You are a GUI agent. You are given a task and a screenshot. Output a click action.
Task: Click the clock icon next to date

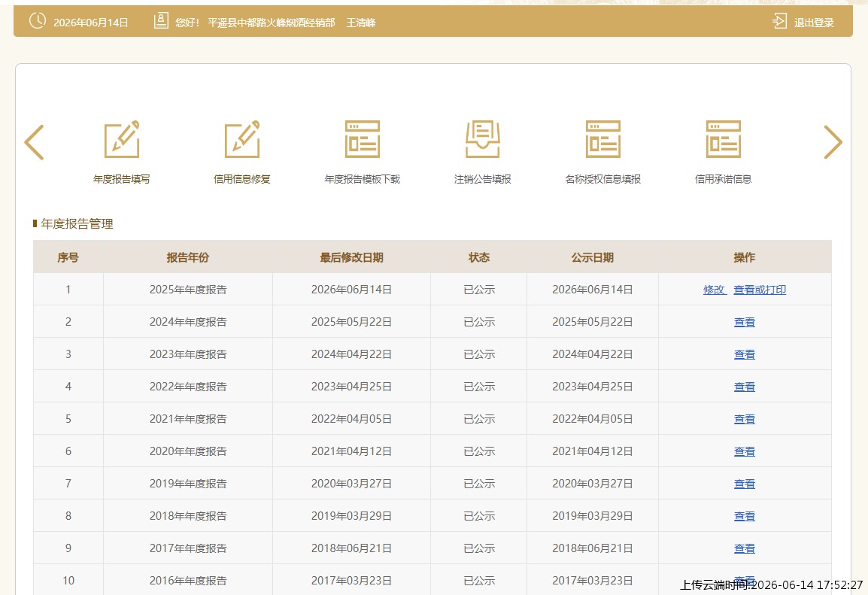click(x=38, y=21)
